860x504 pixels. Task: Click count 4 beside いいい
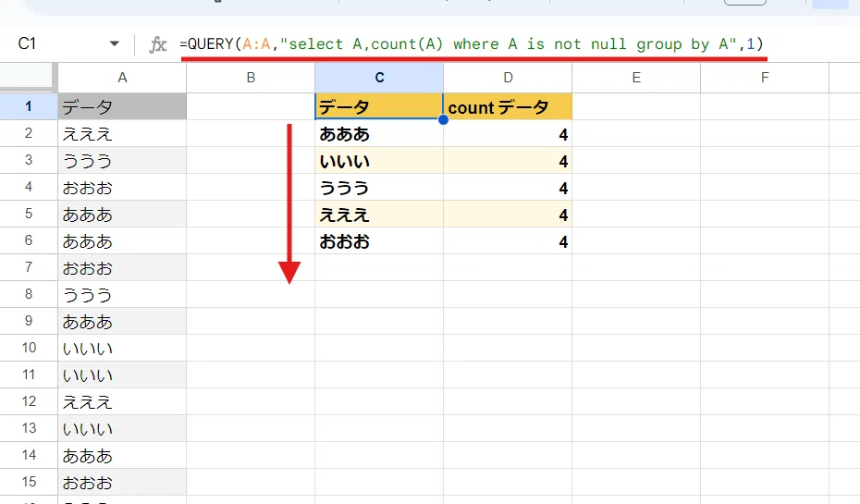(x=508, y=160)
